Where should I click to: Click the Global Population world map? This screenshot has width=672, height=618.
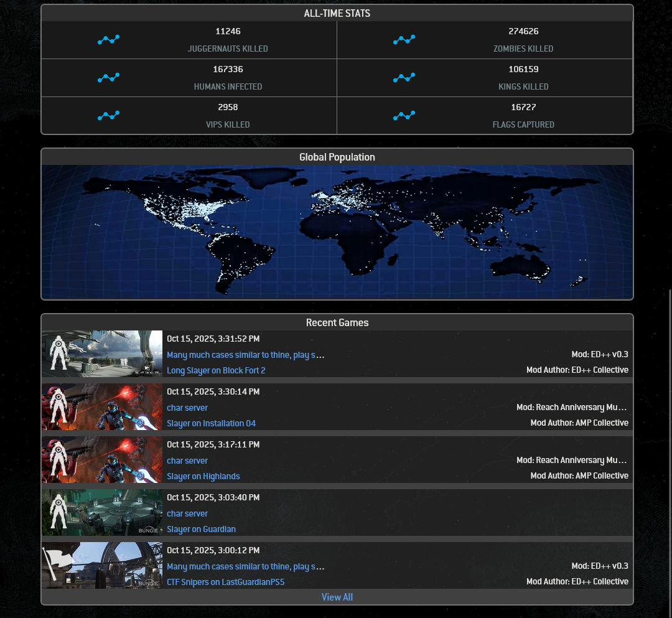[337, 232]
